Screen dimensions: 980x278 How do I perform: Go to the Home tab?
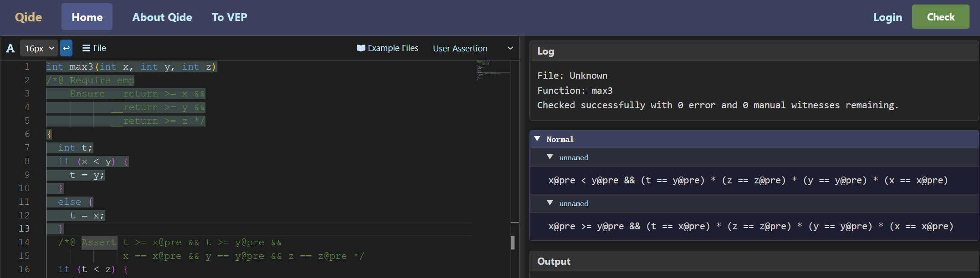[x=87, y=17]
